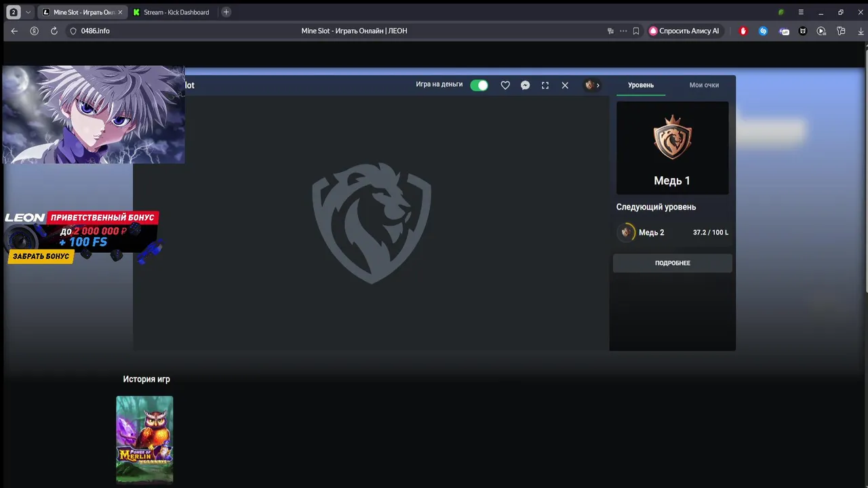
Task: Click the 'История игр' heading
Action: click(x=146, y=379)
